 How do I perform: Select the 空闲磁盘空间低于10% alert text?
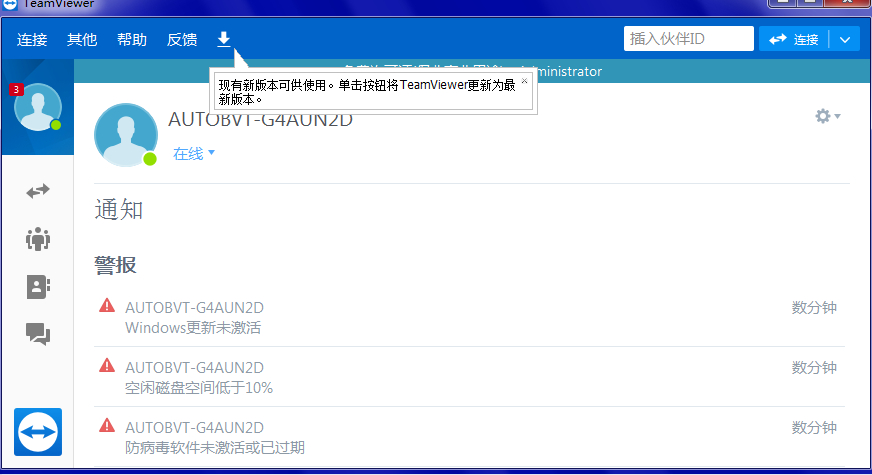(199, 388)
